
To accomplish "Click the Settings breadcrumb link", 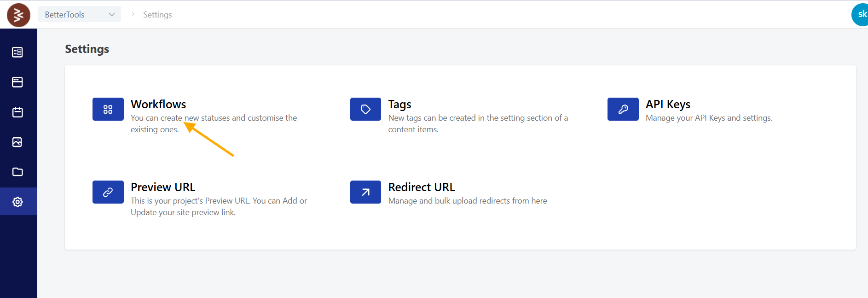I will (157, 15).
